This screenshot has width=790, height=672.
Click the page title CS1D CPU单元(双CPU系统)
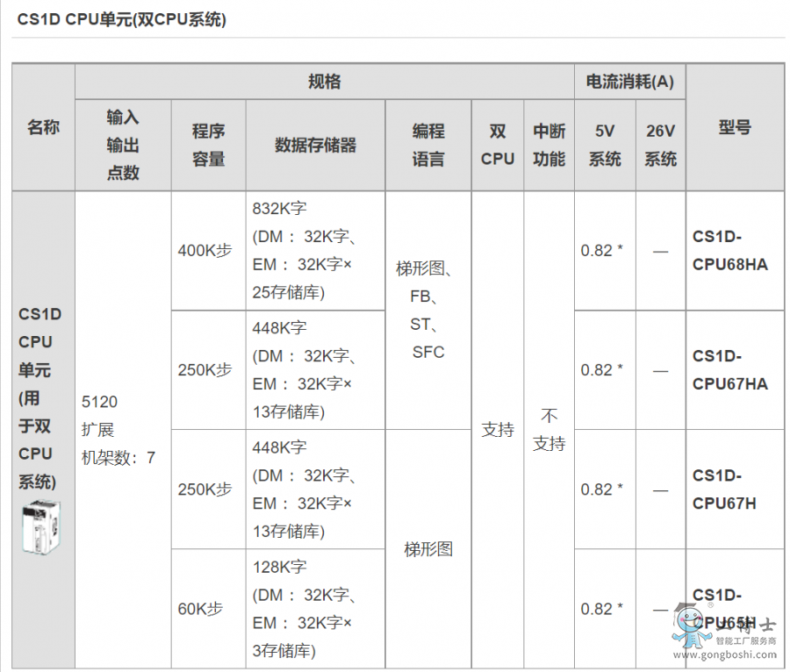(122, 19)
